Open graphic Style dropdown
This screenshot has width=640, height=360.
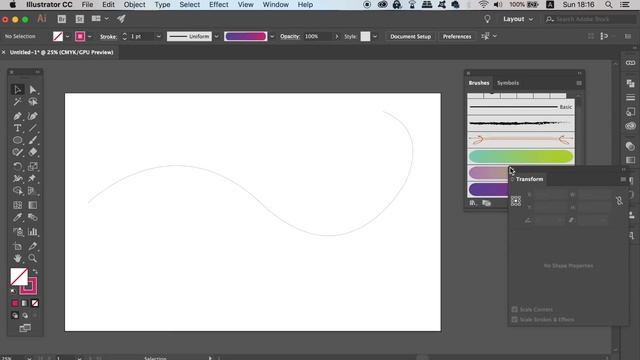375,36
